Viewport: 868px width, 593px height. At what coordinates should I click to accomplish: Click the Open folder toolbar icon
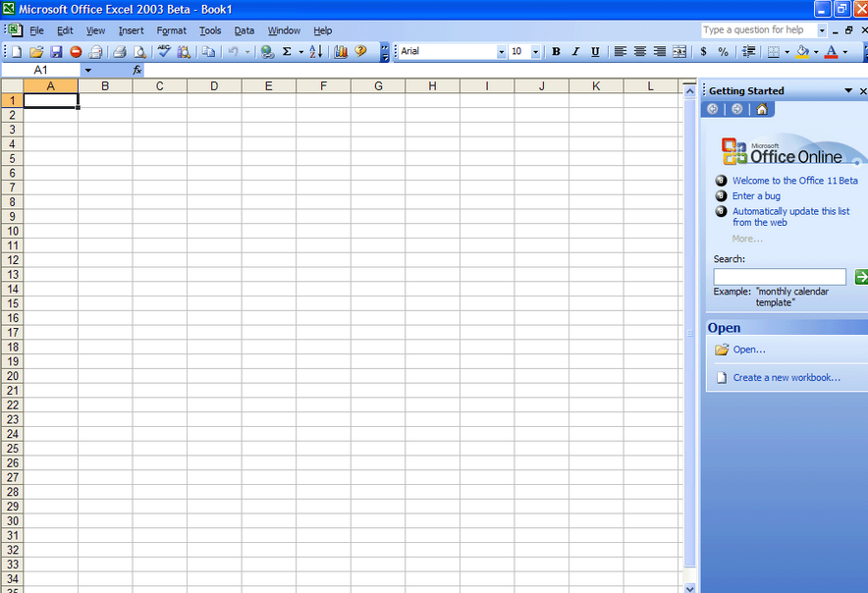click(x=36, y=51)
